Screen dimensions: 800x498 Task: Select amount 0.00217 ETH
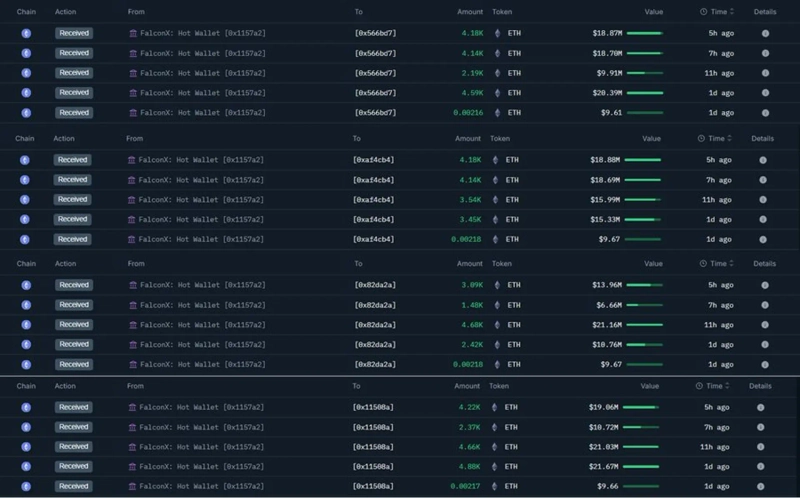point(465,486)
